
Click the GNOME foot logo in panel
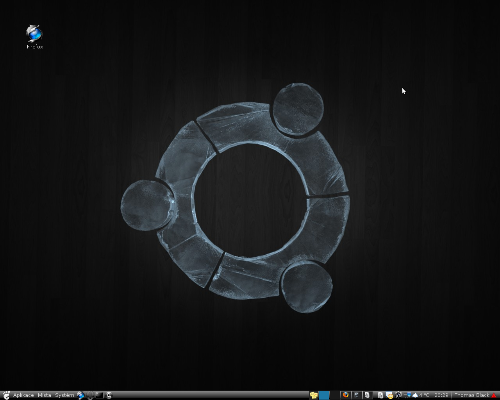tap(6, 395)
